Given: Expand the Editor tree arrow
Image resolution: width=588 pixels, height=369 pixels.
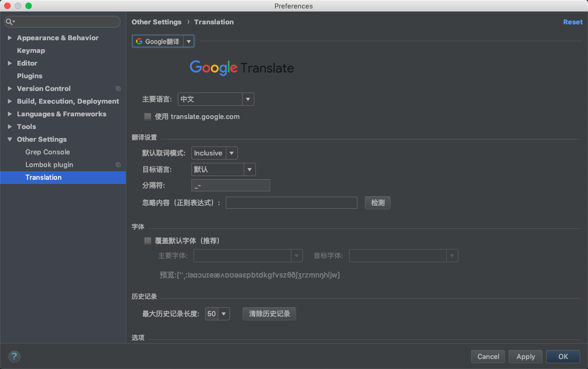Looking at the screenshot, I should (10, 63).
